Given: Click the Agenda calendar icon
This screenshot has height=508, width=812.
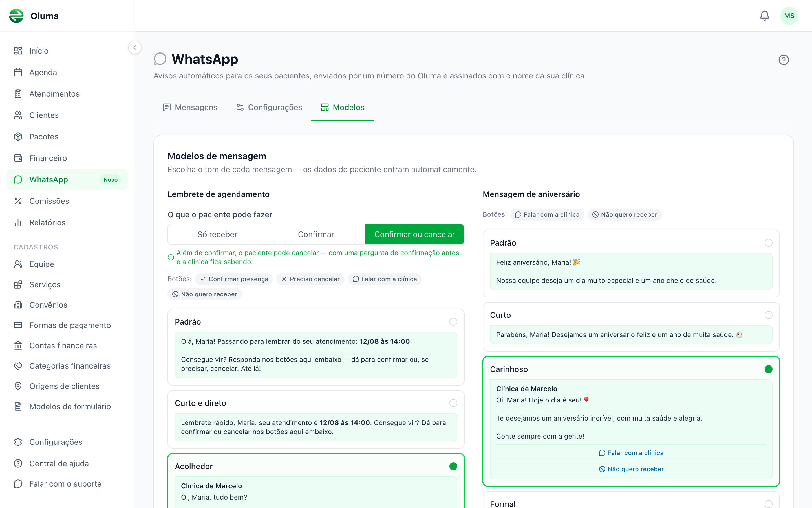Looking at the screenshot, I should tap(18, 72).
